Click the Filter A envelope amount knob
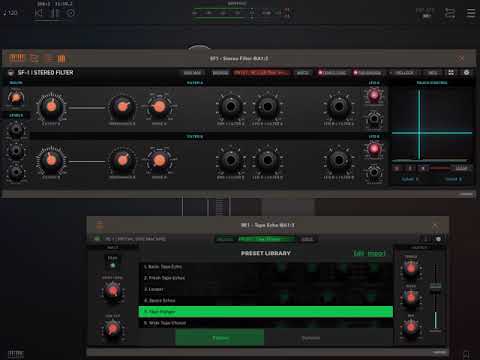The image size is (480, 360). 230,107
